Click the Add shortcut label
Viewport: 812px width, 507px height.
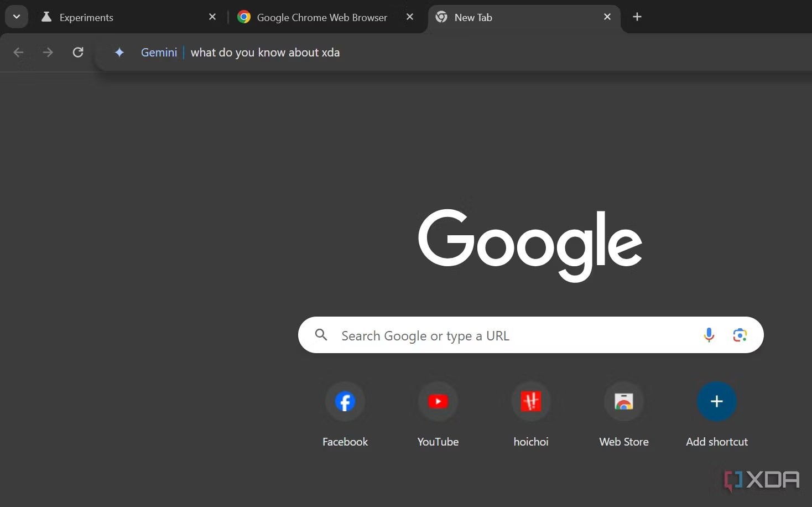point(717,442)
